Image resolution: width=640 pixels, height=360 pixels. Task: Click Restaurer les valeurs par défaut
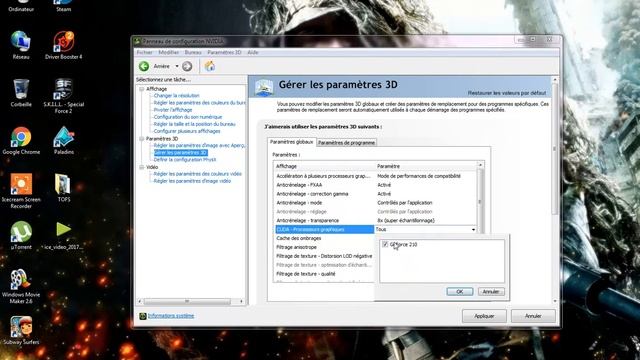coord(507,93)
